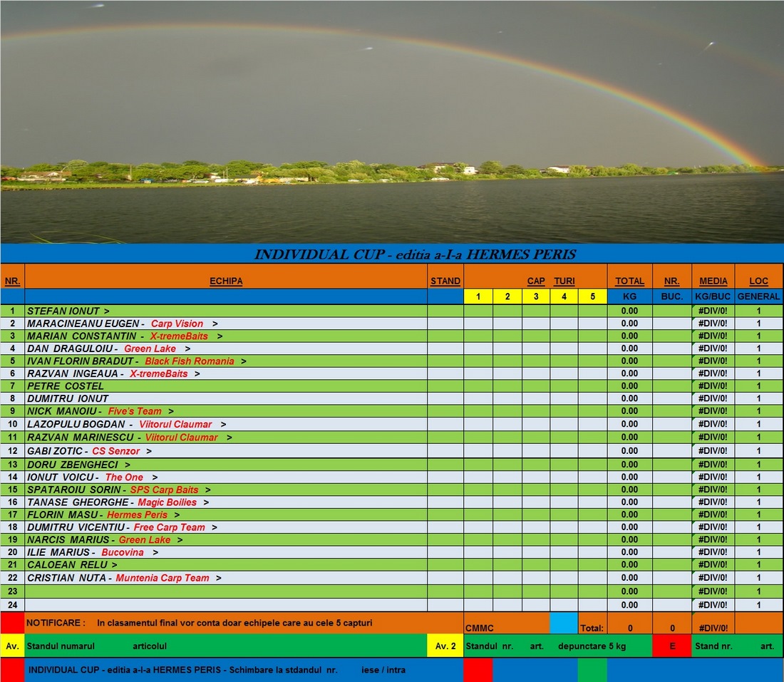Open the STAND column header
Screen dimensions: 784x682
click(x=445, y=281)
